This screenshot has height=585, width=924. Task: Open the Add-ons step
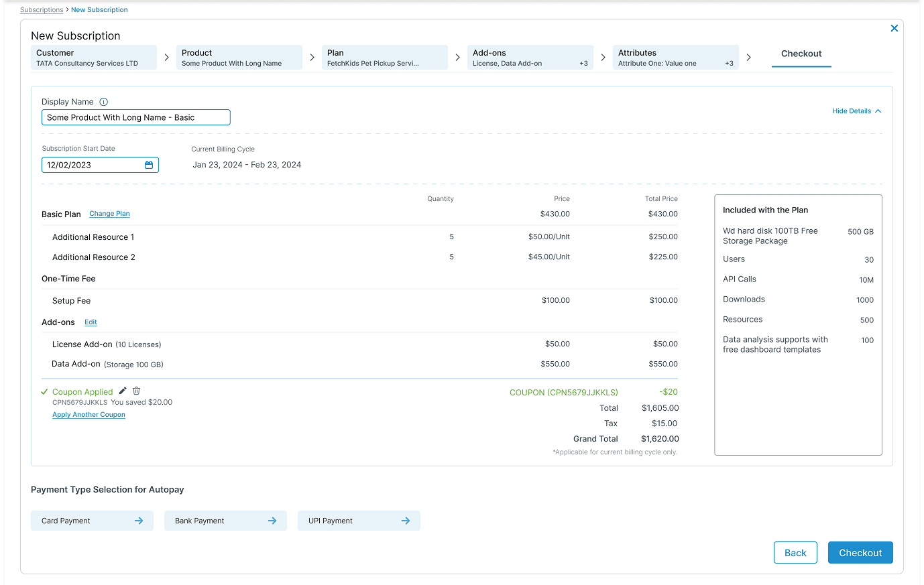click(x=530, y=58)
